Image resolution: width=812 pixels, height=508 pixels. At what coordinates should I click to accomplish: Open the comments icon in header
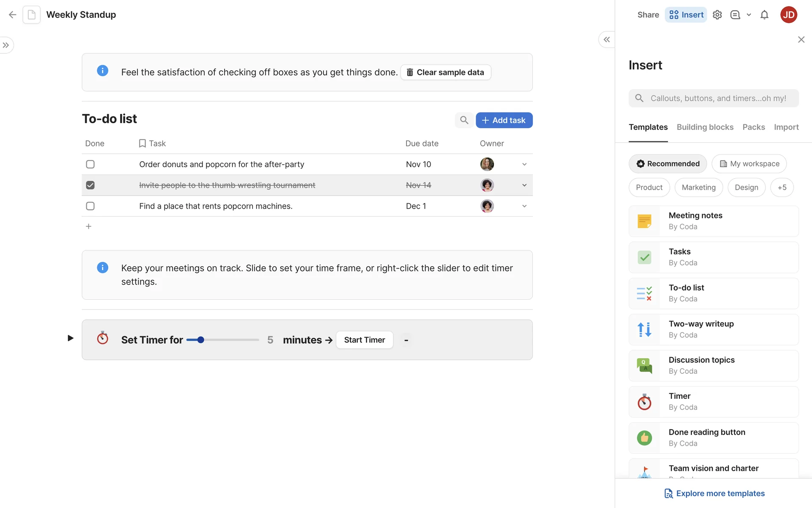[735, 15]
